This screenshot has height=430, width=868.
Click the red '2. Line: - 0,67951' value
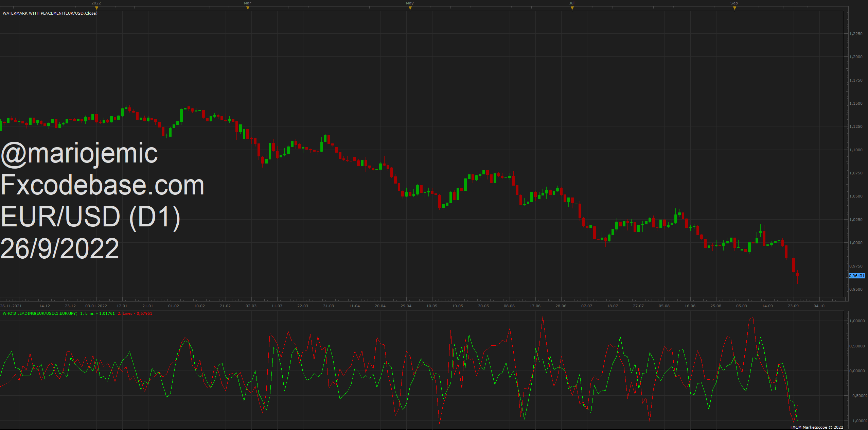click(135, 313)
